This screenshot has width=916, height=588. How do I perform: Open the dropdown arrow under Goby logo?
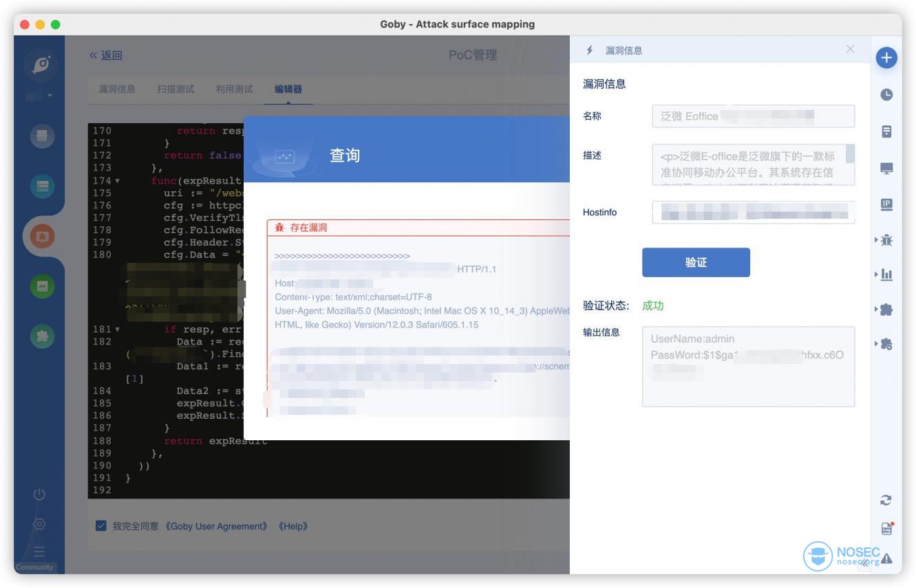click(x=50, y=95)
